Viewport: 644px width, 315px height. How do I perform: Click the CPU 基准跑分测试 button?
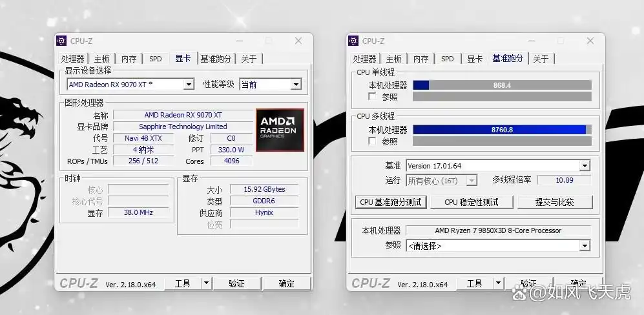click(x=391, y=202)
